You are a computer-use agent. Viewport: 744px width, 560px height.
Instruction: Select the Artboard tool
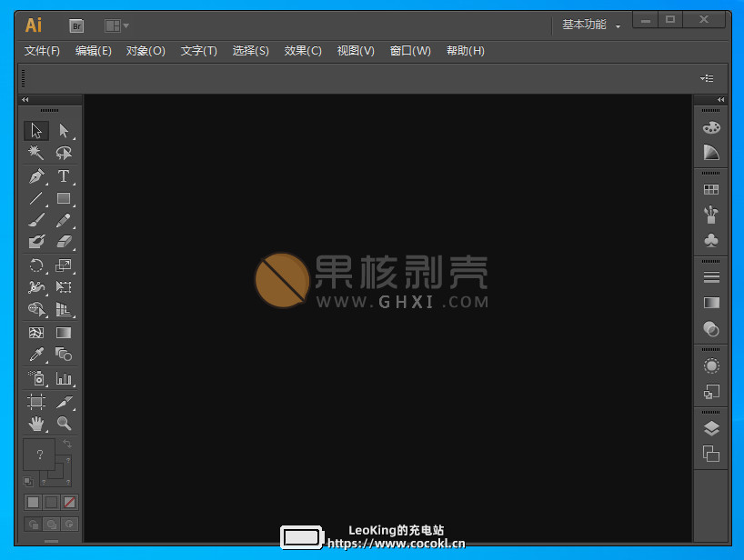(36, 402)
